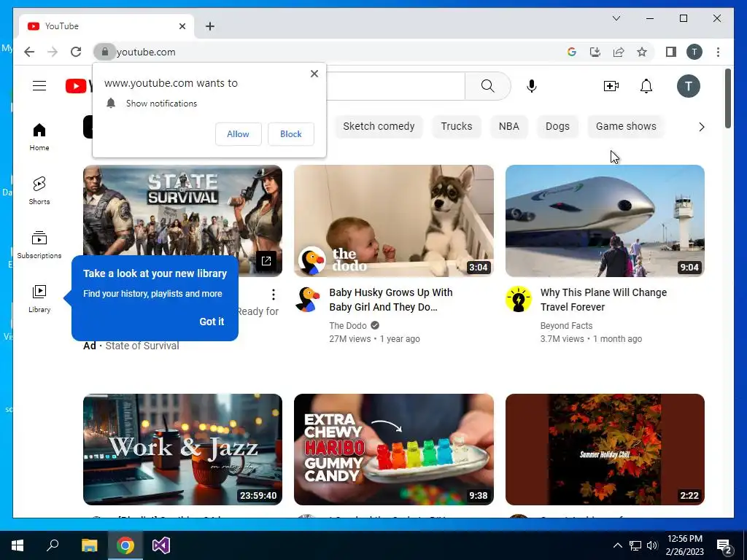Open a new browser tab

pos(210,26)
